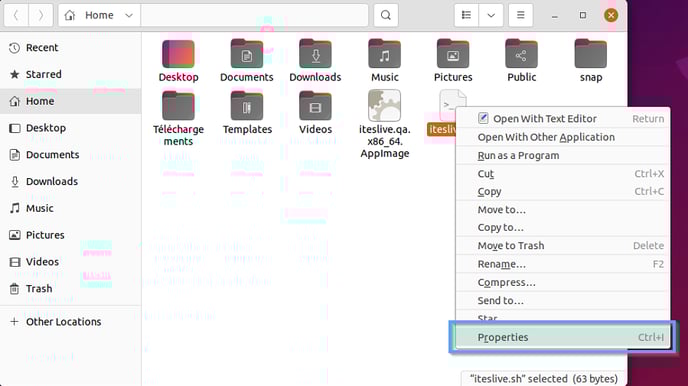The width and height of the screenshot is (688, 386).
Task: Open the hamburger main menu
Action: [x=520, y=15]
